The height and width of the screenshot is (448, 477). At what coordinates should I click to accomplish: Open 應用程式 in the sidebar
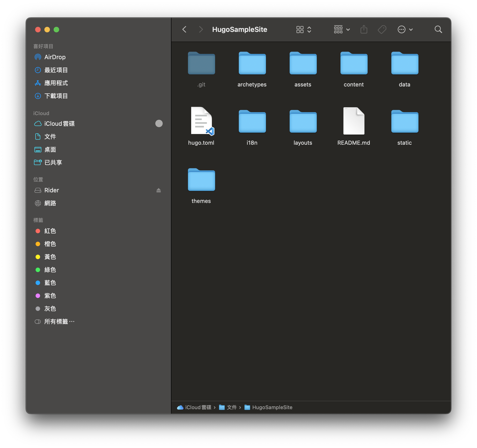click(99, 83)
